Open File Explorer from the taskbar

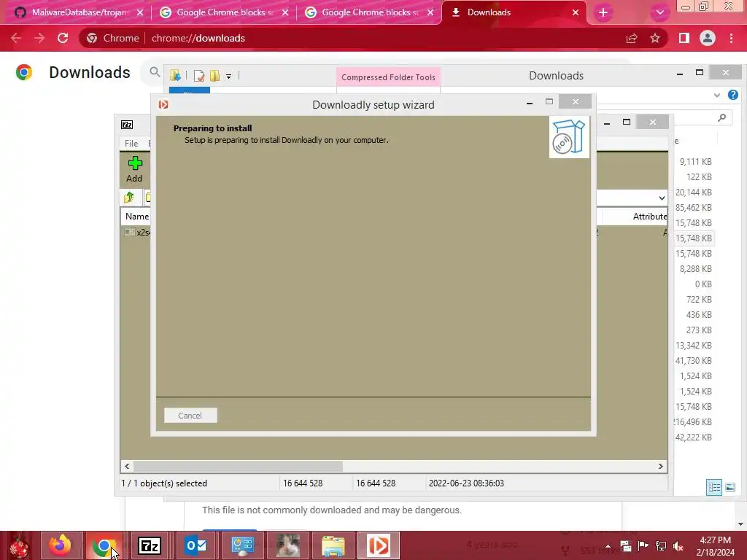click(333, 545)
